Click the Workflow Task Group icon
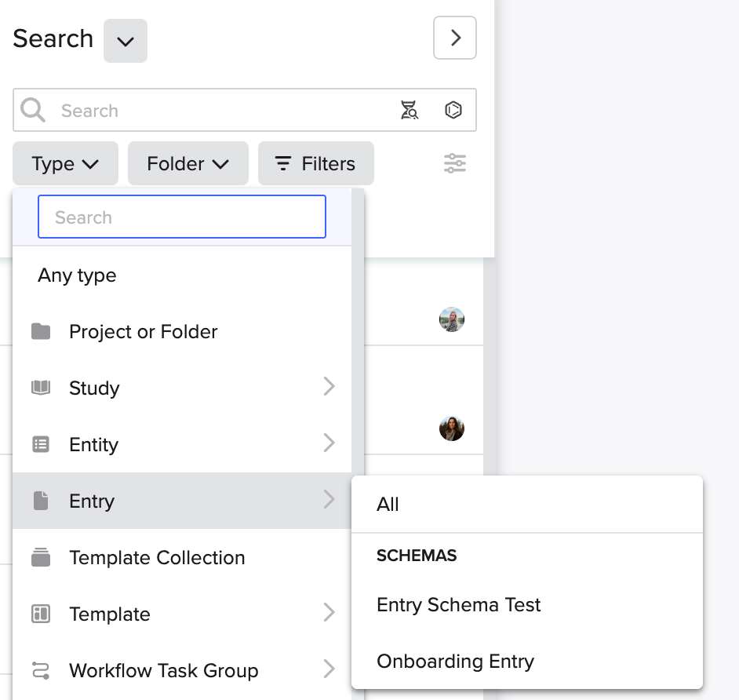This screenshot has width=739, height=700. [41, 671]
